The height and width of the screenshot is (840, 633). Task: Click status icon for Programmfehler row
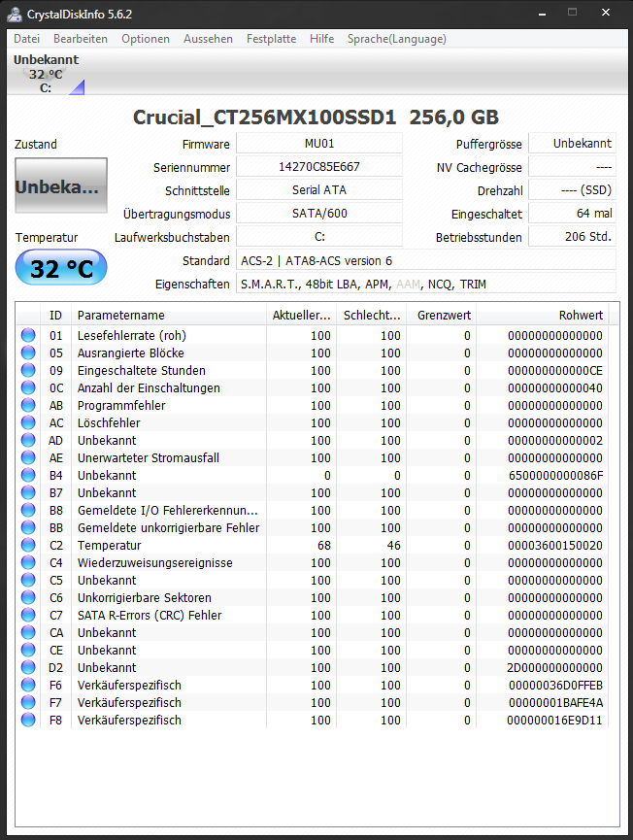click(28, 406)
